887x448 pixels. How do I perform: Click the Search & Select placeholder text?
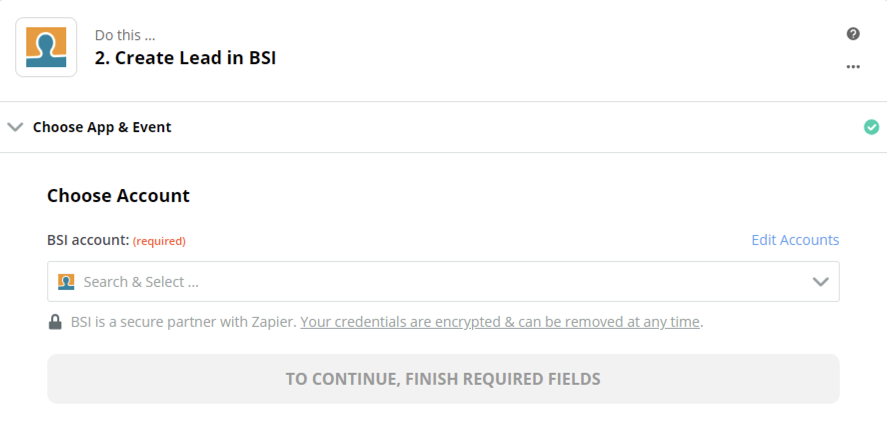tap(141, 282)
